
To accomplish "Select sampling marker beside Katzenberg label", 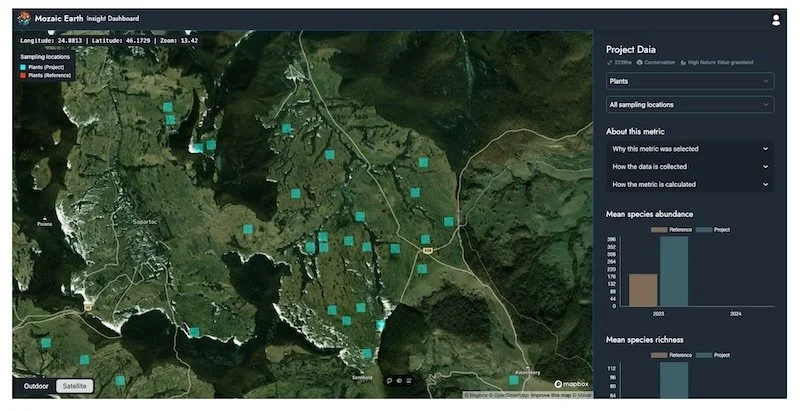I will coord(513,380).
